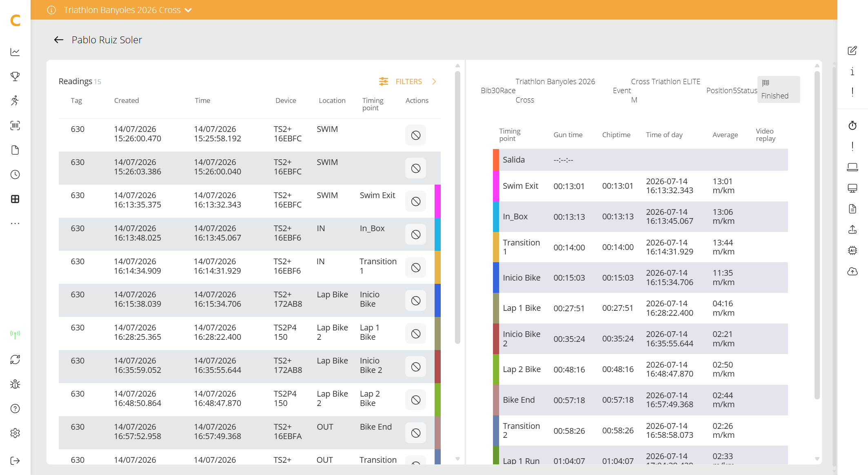Click the stopwatch icon on right rail
The image size is (868, 475).
852,125
